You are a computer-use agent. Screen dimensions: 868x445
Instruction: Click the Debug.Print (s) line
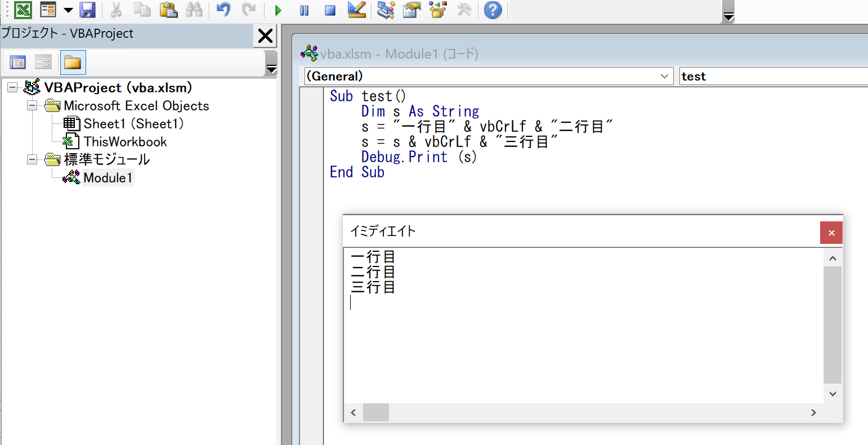(419, 157)
